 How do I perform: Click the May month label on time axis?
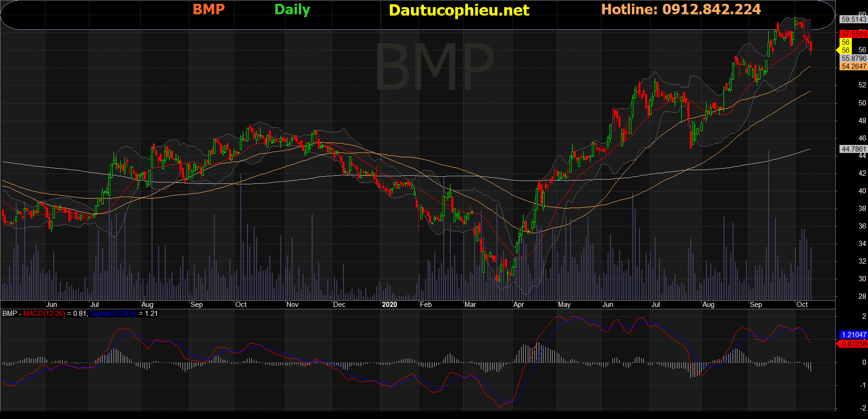tap(564, 305)
